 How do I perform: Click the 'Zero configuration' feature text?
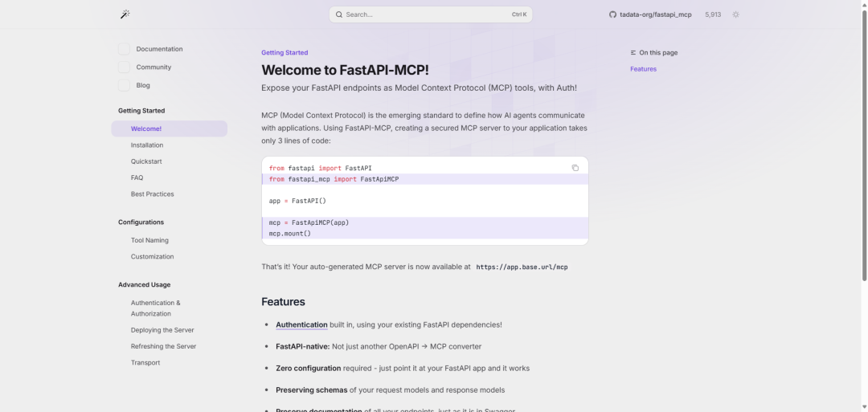coord(309,369)
